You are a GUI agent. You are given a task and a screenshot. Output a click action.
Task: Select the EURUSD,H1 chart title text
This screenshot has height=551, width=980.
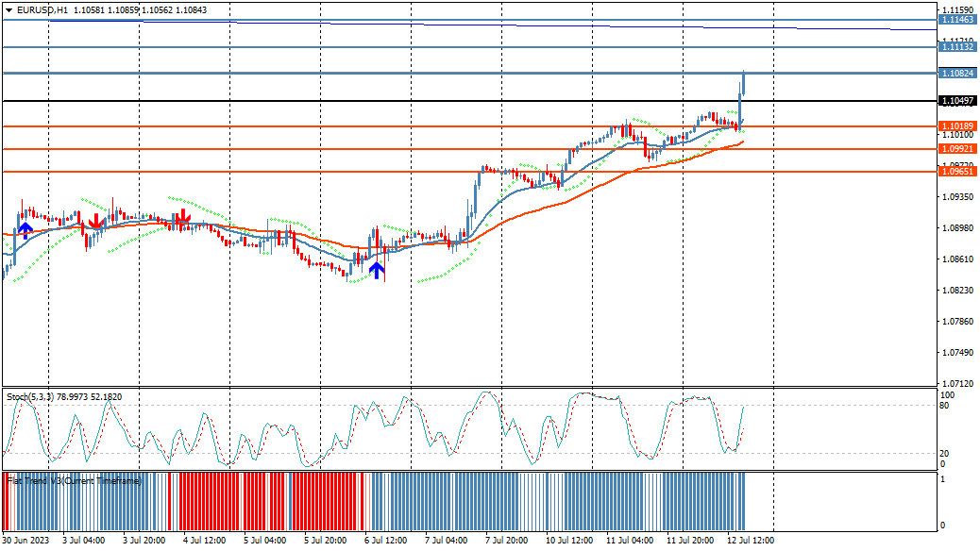[42, 10]
